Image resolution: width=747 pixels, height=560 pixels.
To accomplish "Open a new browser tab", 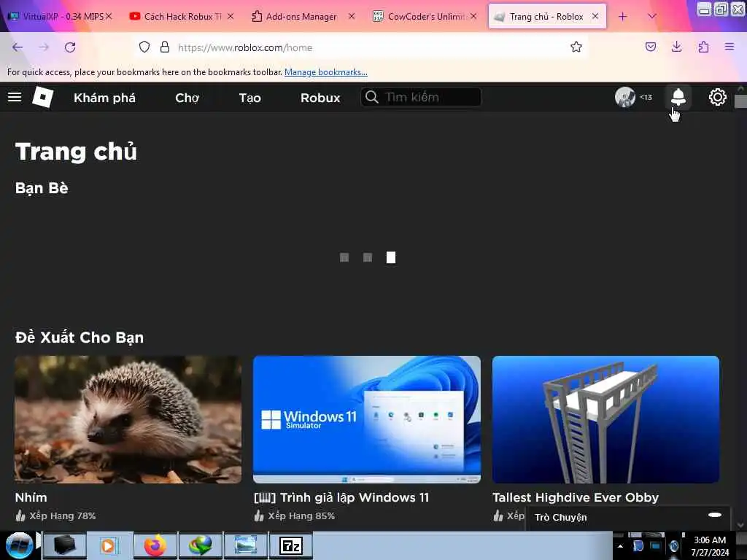I will pyautogui.click(x=623, y=17).
